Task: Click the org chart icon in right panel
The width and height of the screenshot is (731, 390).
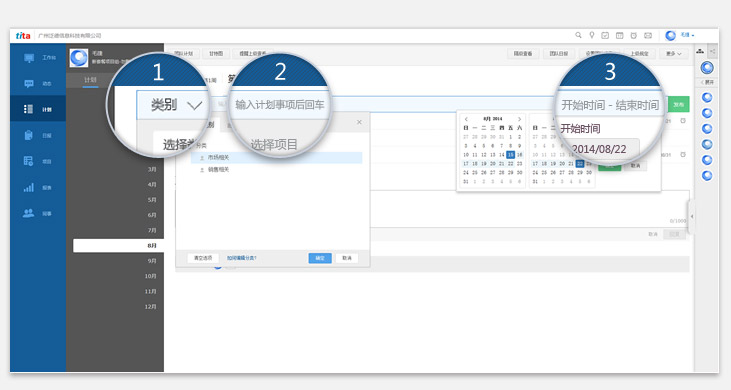Action: pos(700,51)
